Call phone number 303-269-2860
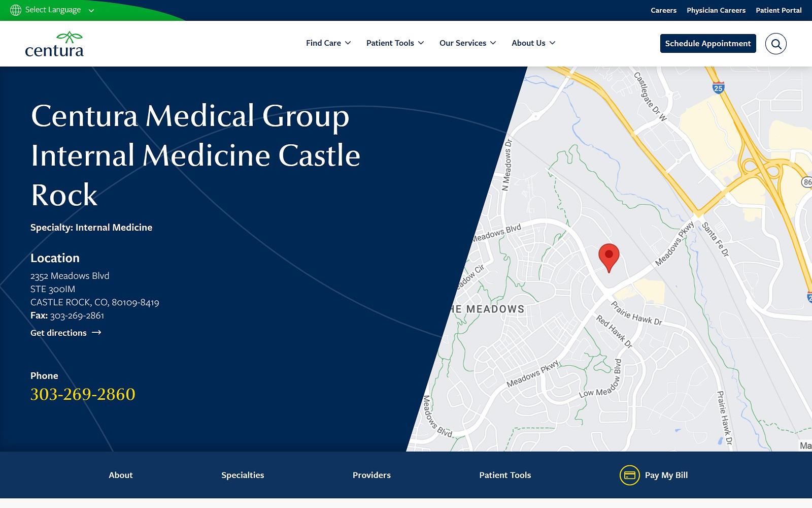This screenshot has width=812, height=508. 83,394
